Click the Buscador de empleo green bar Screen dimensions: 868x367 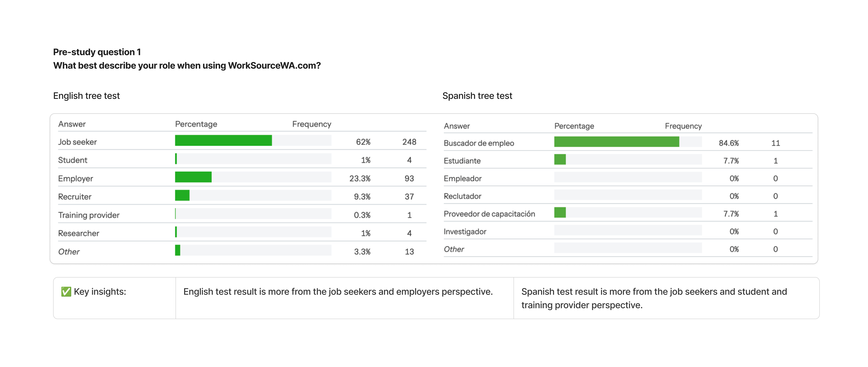(616, 142)
